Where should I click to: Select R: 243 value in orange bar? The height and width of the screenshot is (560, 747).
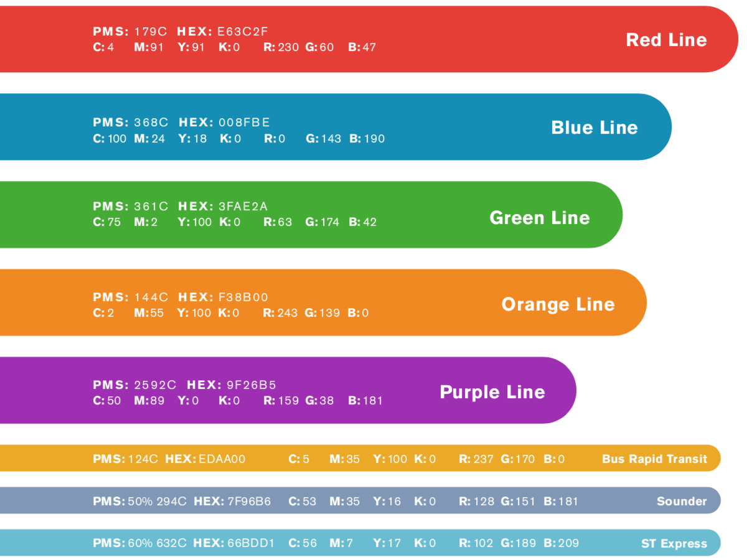pos(281,313)
